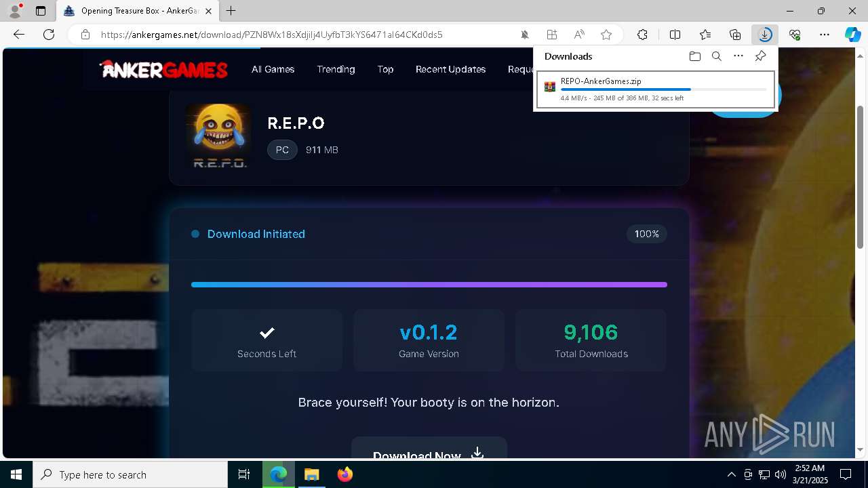Select the Opening Treasure Box tab
This screenshot has width=868, height=488.
(137, 11)
